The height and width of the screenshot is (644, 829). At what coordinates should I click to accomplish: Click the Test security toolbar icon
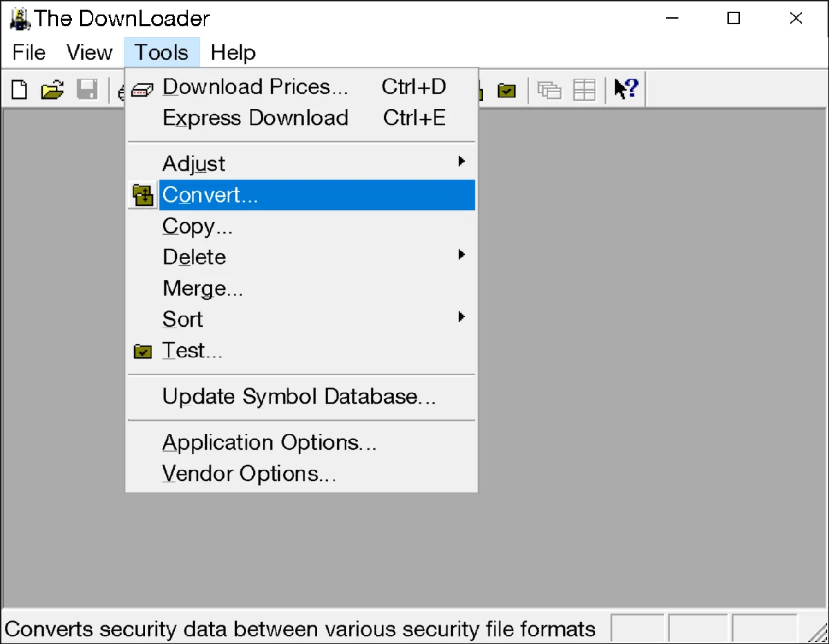(x=507, y=90)
